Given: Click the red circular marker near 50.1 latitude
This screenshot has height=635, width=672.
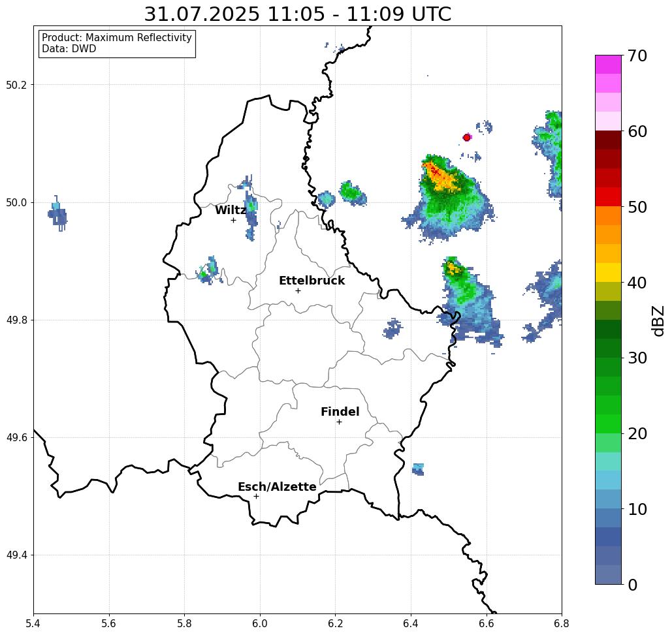Looking at the screenshot, I should (x=467, y=138).
